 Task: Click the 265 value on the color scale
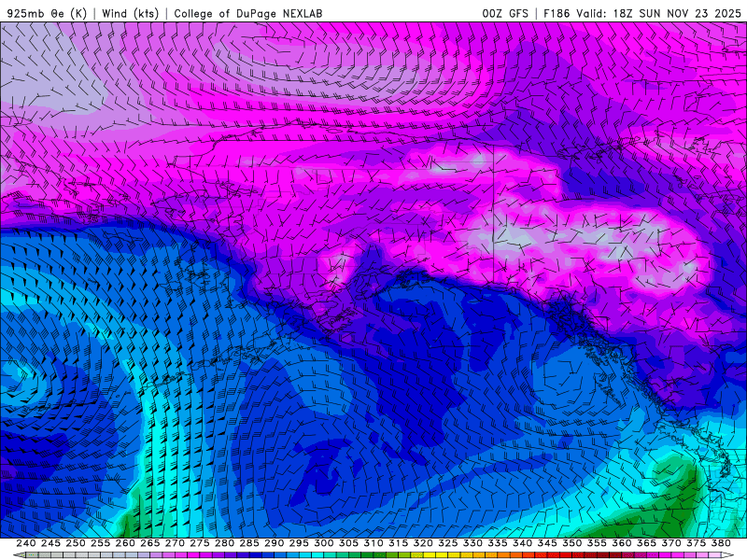(x=149, y=543)
